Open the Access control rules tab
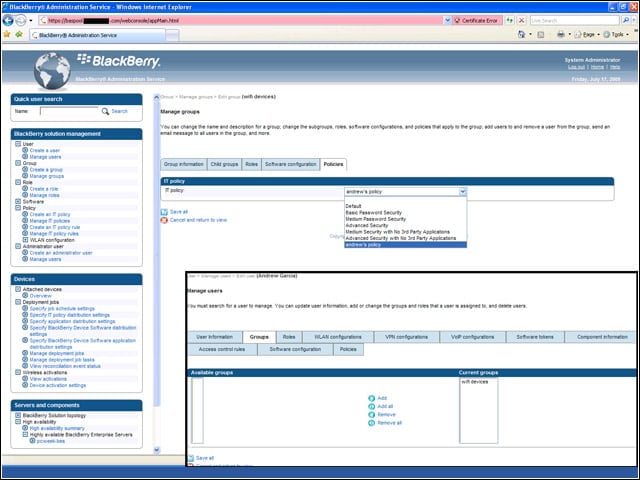This screenshot has height=480, width=640. [x=222, y=349]
